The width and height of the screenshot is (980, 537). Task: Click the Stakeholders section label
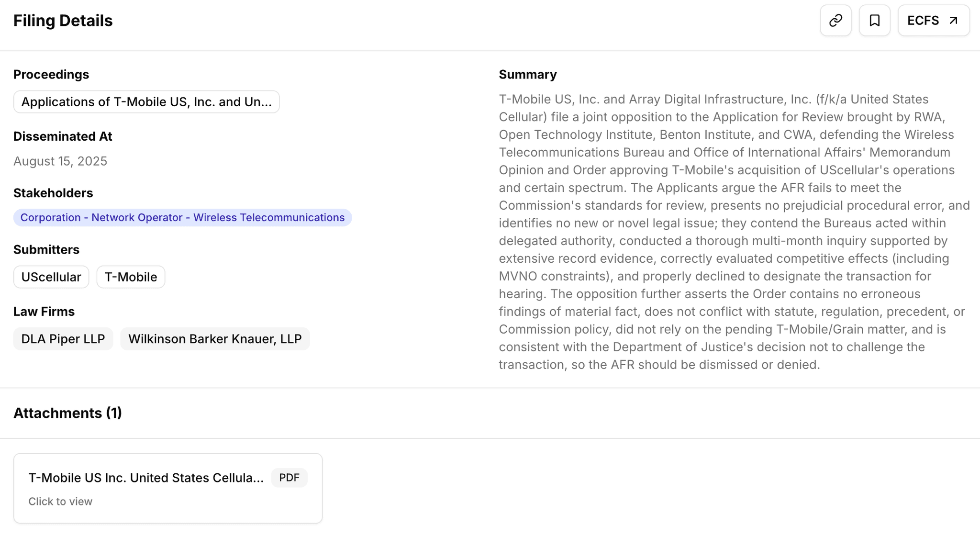[x=53, y=193]
